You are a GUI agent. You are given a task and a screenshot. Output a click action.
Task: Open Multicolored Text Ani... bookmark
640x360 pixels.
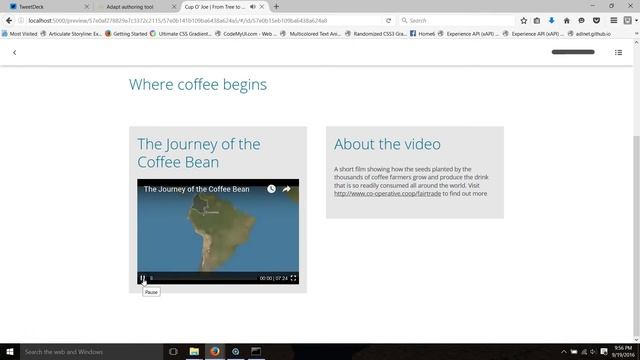tap(311, 34)
